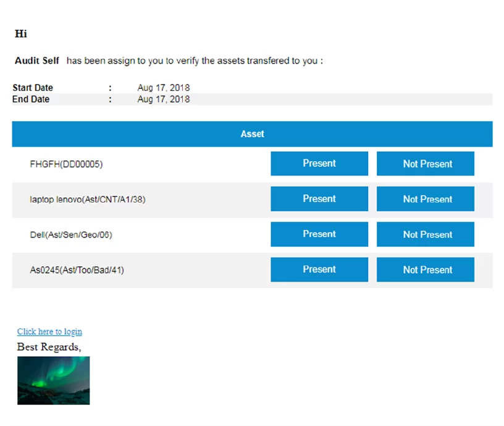Screen dimensions: 504x426
Task: Open the 'Click here to login' link
Action: coord(49,332)
